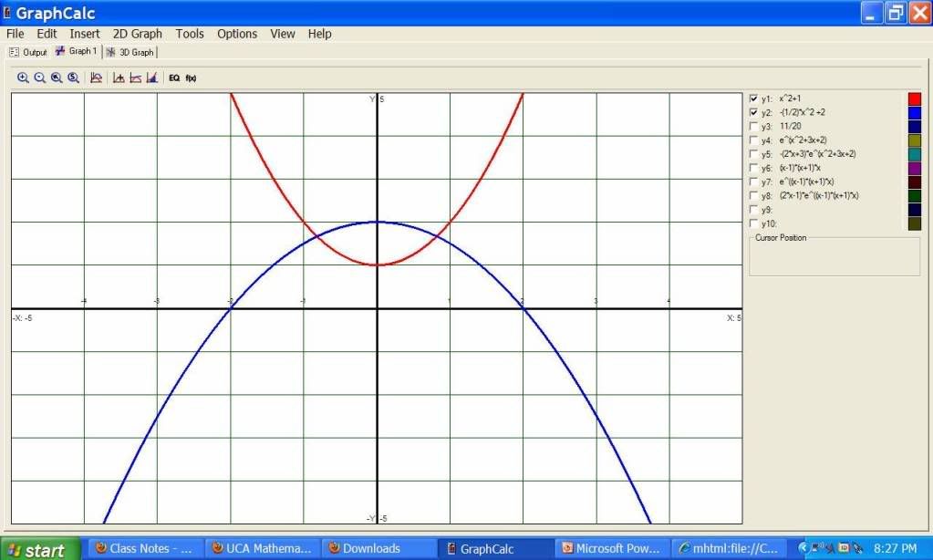Screen dimensions: 933x560
Task: Uncheck the y1 equation x^2+1
Action: (754, 99)
